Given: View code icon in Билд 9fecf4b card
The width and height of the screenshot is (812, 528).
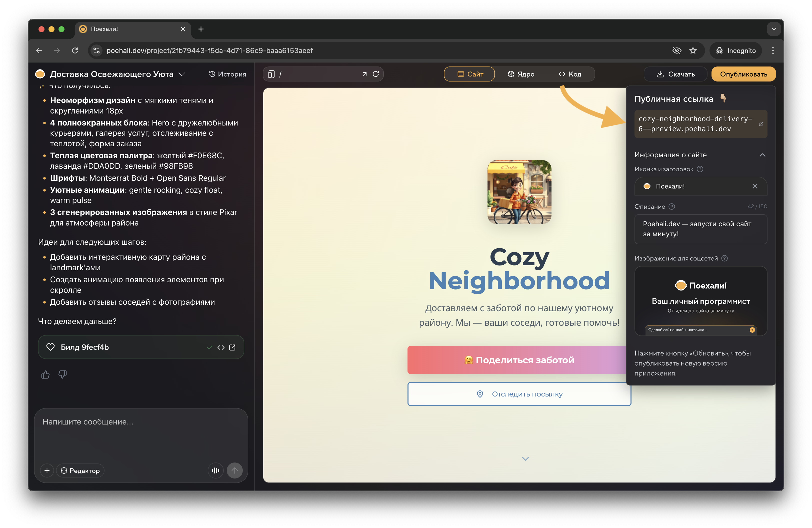Looking at the screenshot, I should pos(221,347).
